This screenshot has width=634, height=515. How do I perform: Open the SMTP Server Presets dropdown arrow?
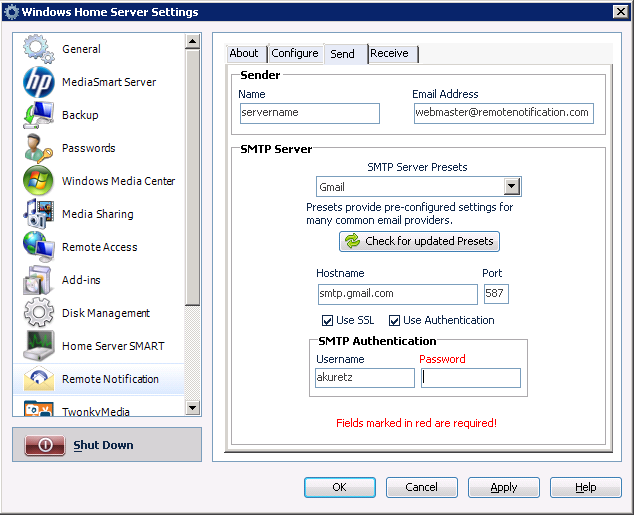coord(511,186)
